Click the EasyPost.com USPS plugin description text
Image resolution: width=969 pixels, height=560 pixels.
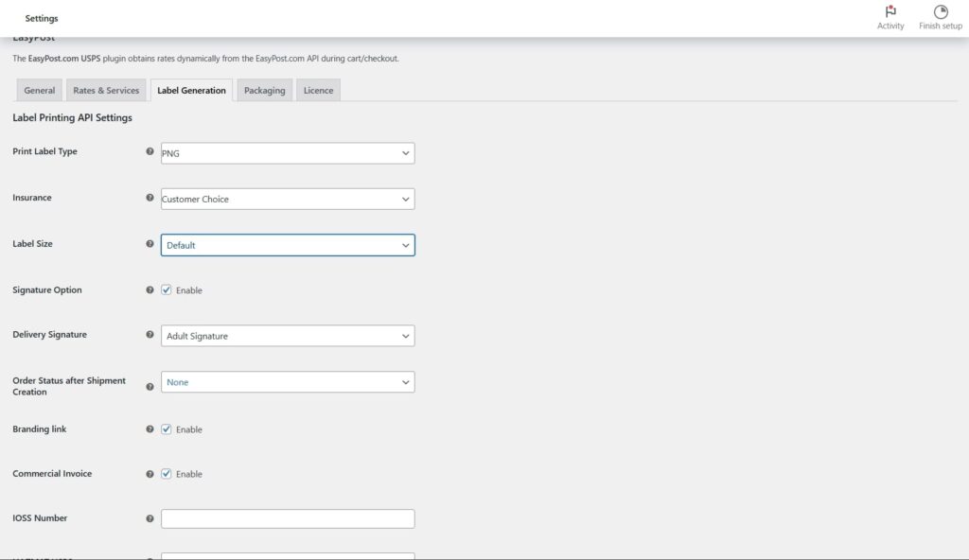coord(205,59)
